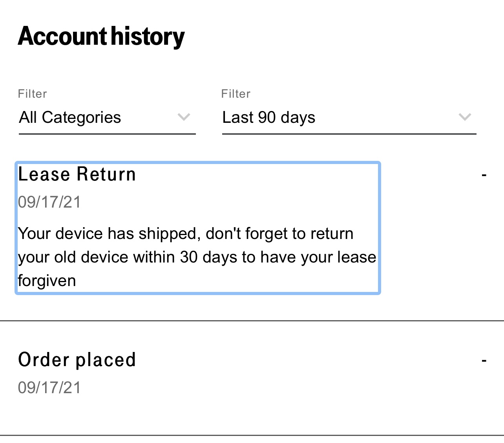
Task: Click the Filter label above Last 90 days
Action: point(236,94)
